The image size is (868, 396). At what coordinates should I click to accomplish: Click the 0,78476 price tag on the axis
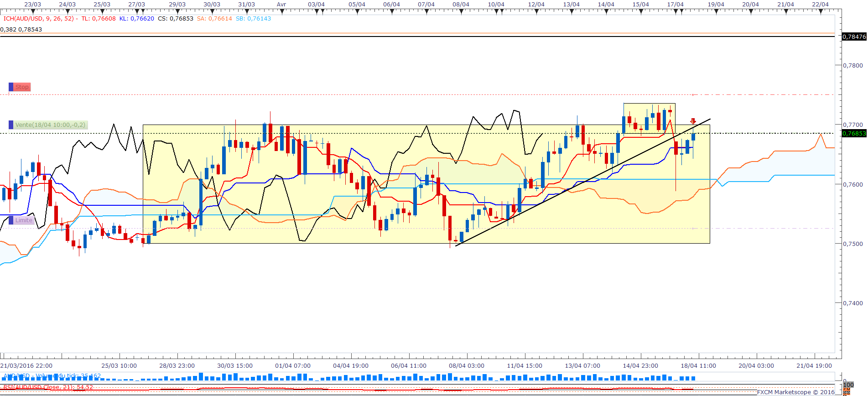tap(854, 36)
